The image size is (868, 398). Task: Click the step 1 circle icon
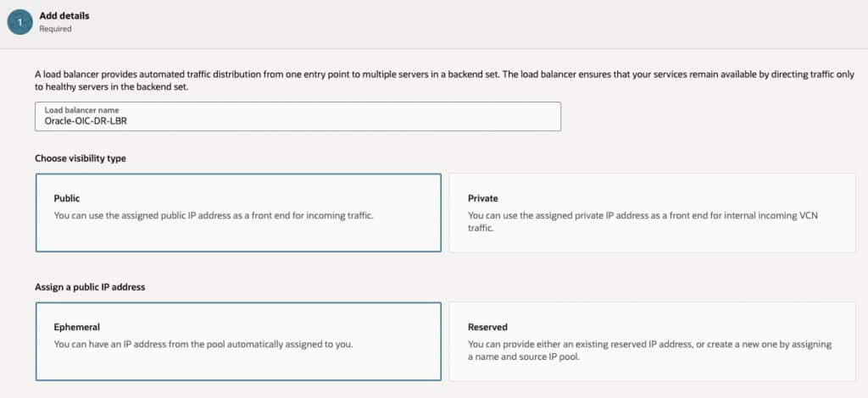tap(19, 22)
